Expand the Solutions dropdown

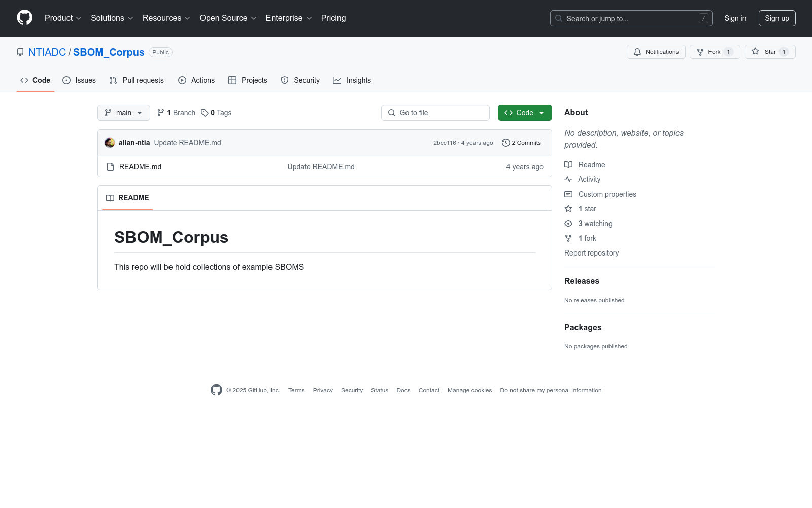point(112,18)
